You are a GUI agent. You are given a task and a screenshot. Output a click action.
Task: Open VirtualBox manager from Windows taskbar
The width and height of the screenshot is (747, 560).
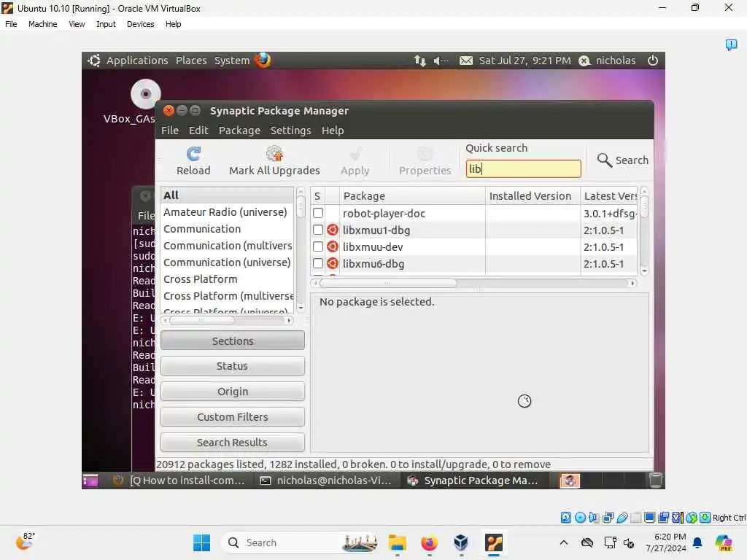click(x=461, y=542)
